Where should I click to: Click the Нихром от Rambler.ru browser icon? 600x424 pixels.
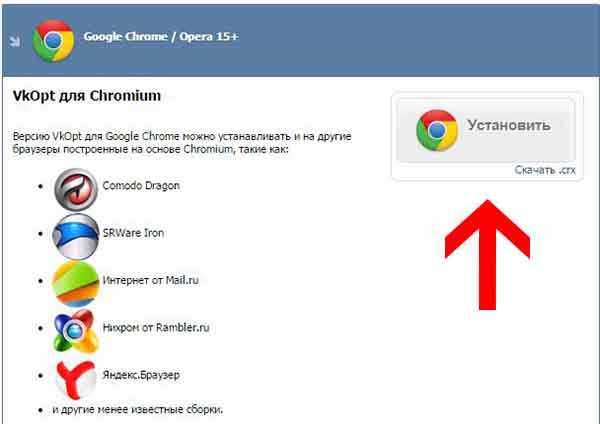click(x=76, y=331)
